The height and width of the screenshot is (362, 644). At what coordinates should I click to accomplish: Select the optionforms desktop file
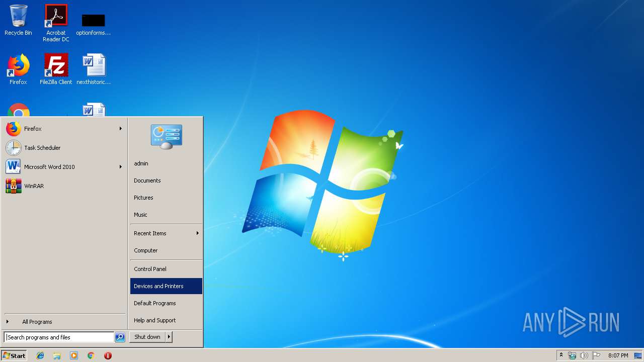point(93,24)
